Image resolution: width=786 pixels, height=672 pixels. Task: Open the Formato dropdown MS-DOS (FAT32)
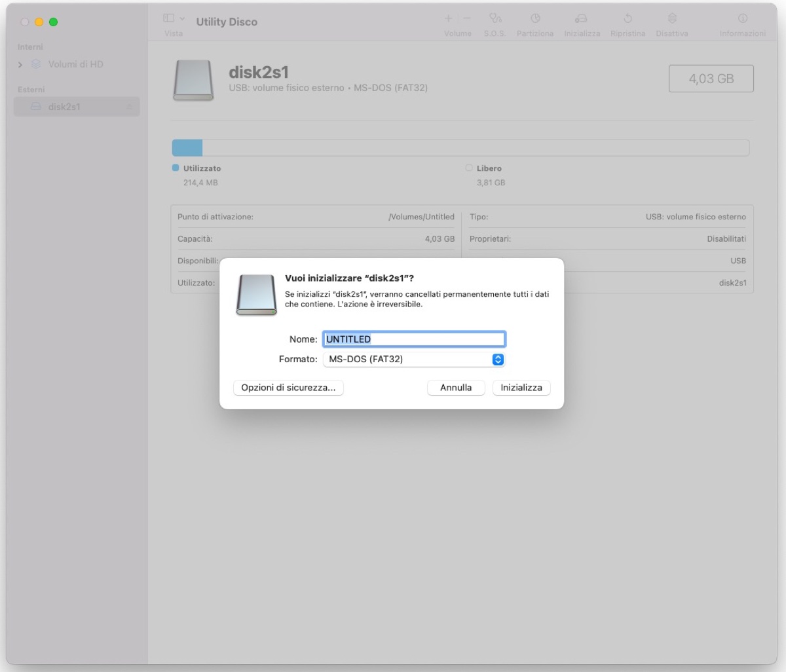click(x=414, y=359)
